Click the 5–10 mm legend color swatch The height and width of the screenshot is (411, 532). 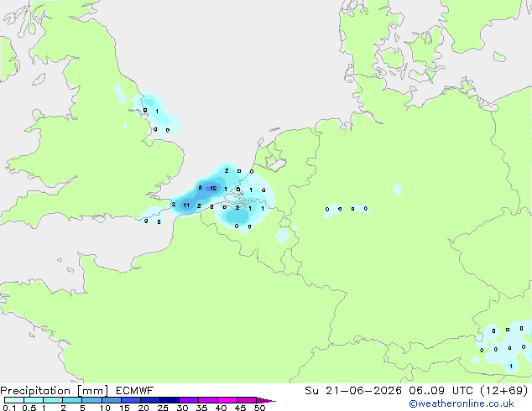(x=91, y=400)
